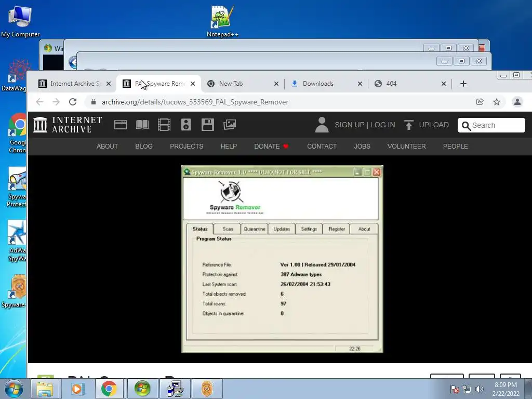Click SIGN UP | LOG IN link
This screenshot has width=532, height=399.
tap(365, 125)
